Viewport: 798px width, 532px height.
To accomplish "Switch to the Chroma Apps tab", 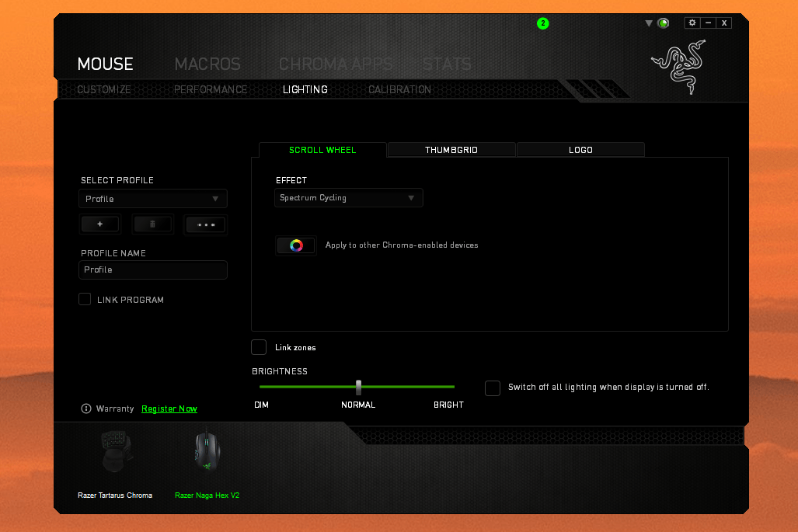I will (336, 64).
